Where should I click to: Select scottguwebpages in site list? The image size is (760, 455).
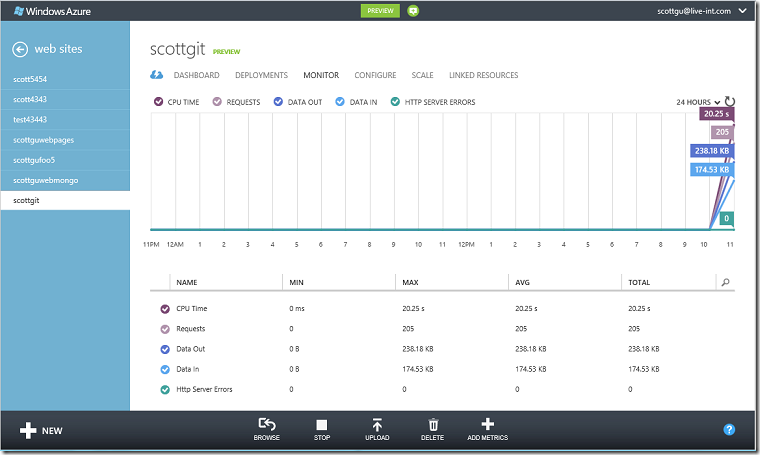(x=65, y=140)
